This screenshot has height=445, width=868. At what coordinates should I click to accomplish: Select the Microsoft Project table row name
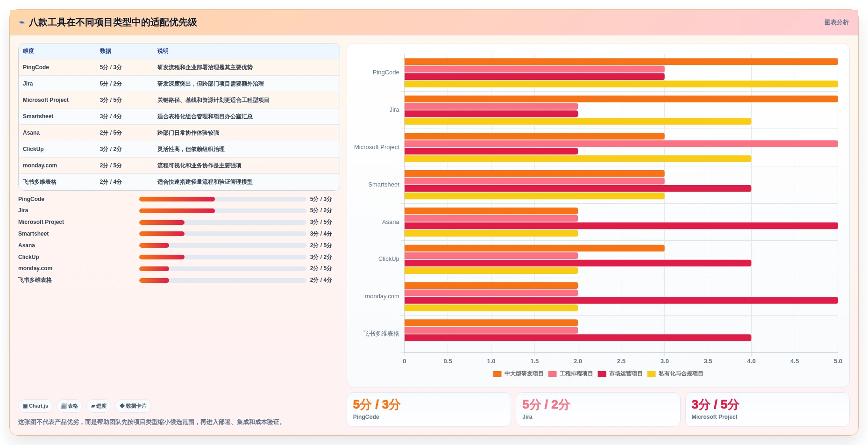[46, 100]
